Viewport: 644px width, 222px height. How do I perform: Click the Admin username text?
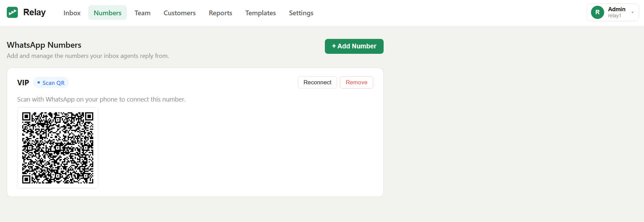pyautogui.click(x=617, y=9)
